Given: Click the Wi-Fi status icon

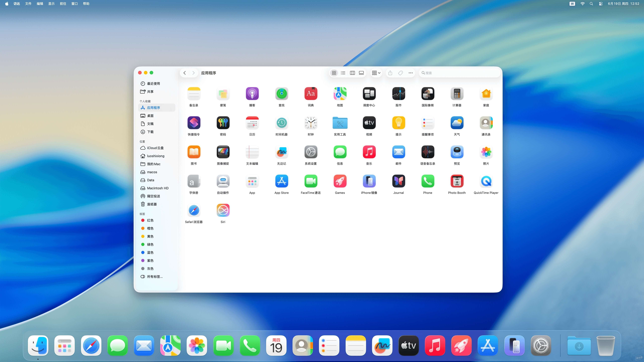Looking at the screenshot, I should click(582, 4).
